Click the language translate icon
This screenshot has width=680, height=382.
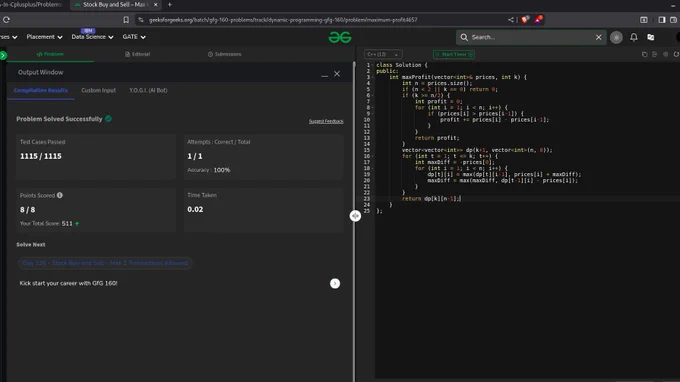pyautogui.click(x=651, y=37)
